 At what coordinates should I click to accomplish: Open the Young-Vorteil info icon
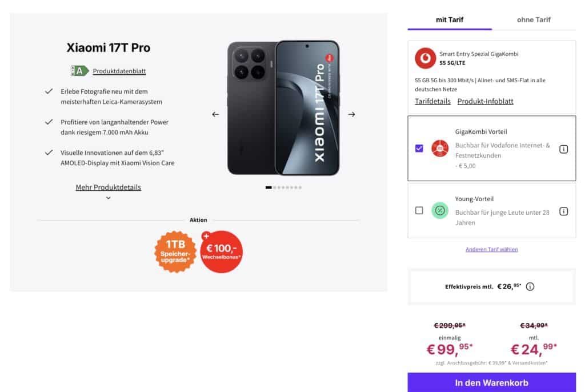563,211
